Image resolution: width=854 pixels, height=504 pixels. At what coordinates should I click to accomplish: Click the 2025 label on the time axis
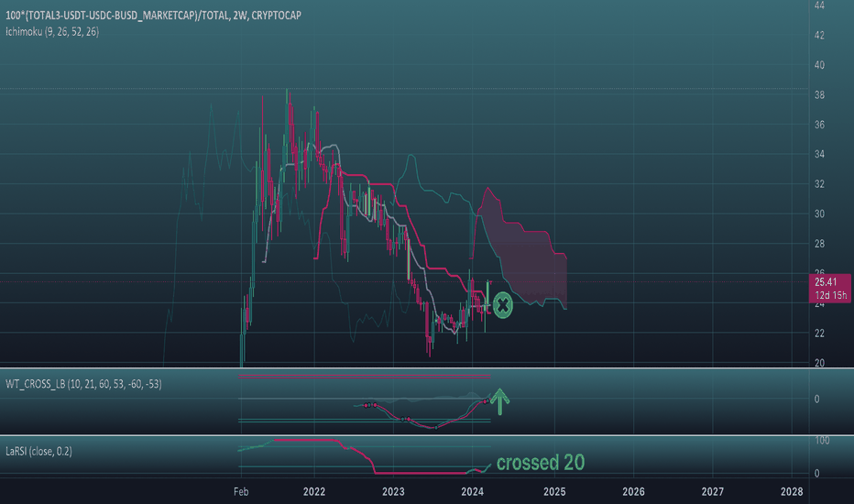554,491
